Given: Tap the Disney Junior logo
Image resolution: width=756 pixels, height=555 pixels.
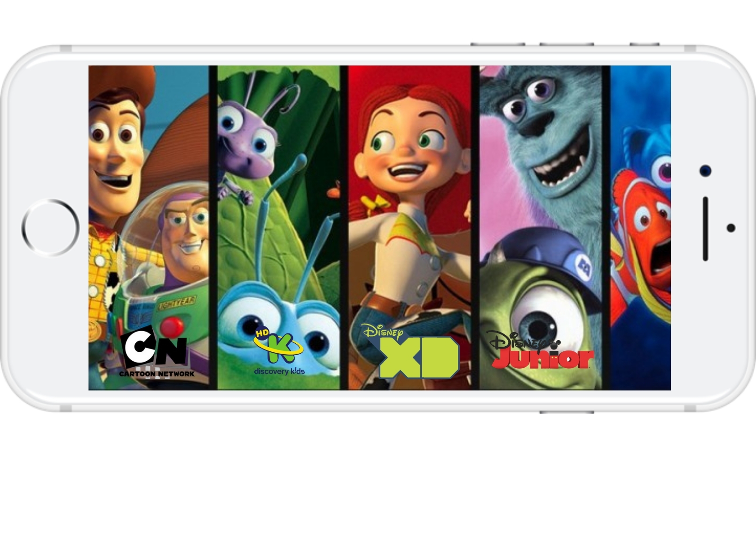Looking at the screenshot, I should 540,350.
